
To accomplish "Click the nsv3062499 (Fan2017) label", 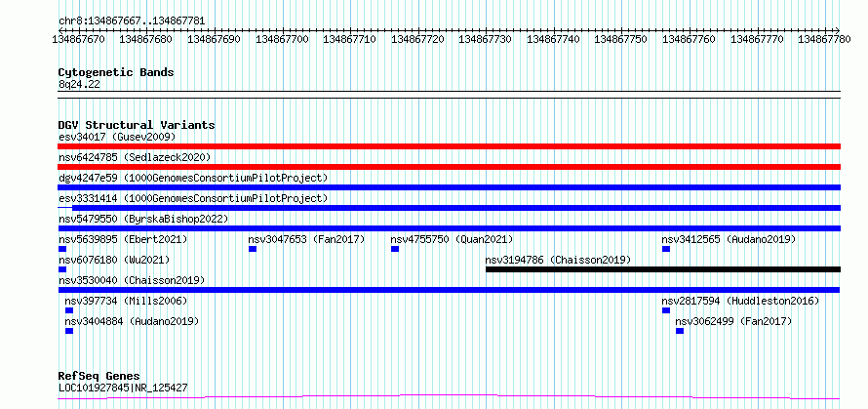I will (734, 321).
